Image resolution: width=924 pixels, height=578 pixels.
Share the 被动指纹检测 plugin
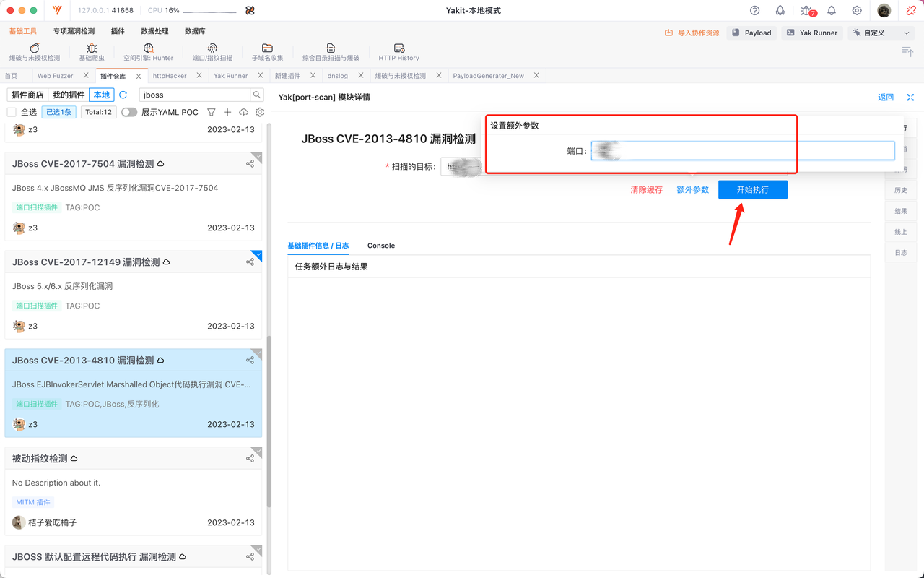coord(250,459)
